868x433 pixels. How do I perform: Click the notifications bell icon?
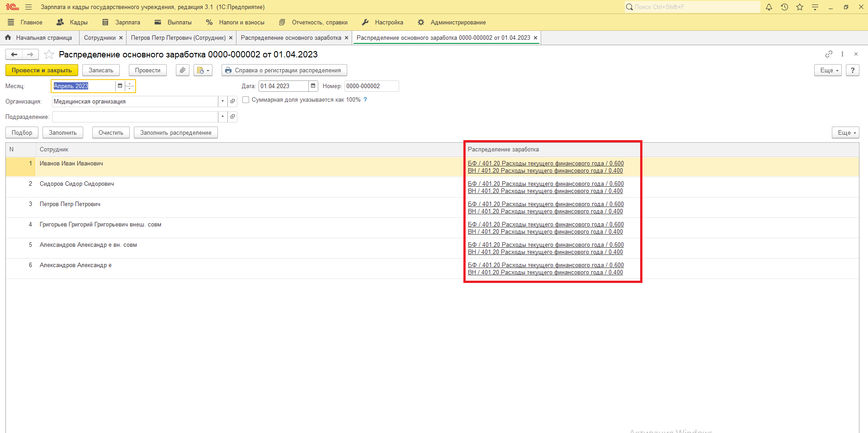(769, 7)
